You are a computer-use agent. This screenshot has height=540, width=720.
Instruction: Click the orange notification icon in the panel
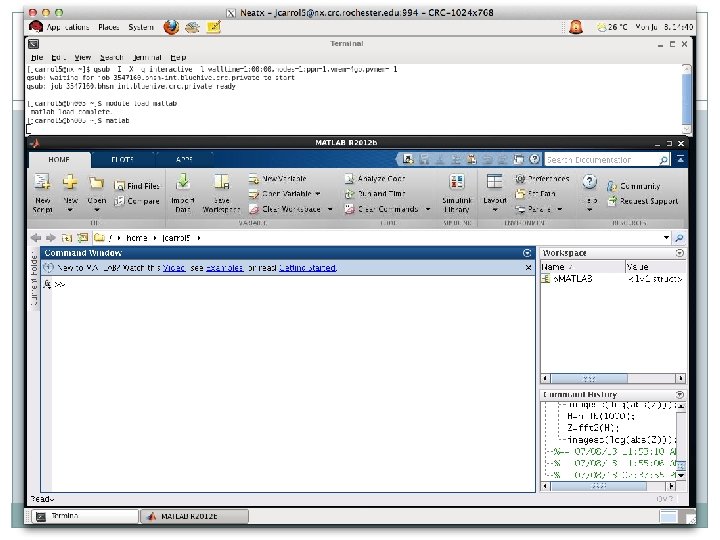point(576,27)
